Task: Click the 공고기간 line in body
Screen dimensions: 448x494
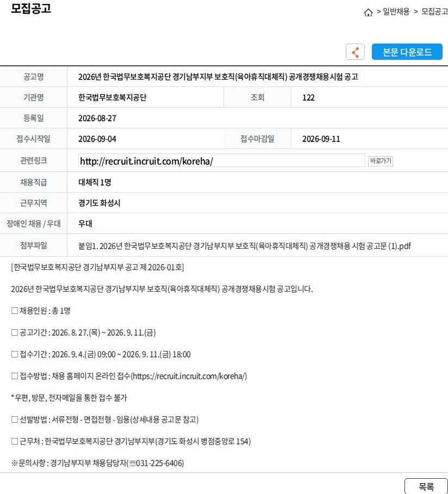Action: pyautogui.click(x=83, y=333)
